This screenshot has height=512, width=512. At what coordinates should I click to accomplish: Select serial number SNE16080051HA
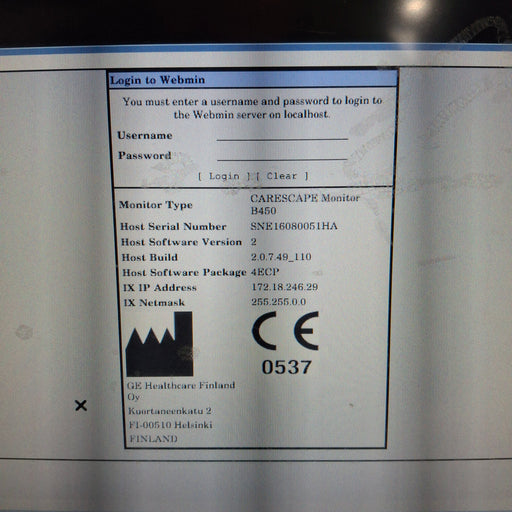point(294,226)
